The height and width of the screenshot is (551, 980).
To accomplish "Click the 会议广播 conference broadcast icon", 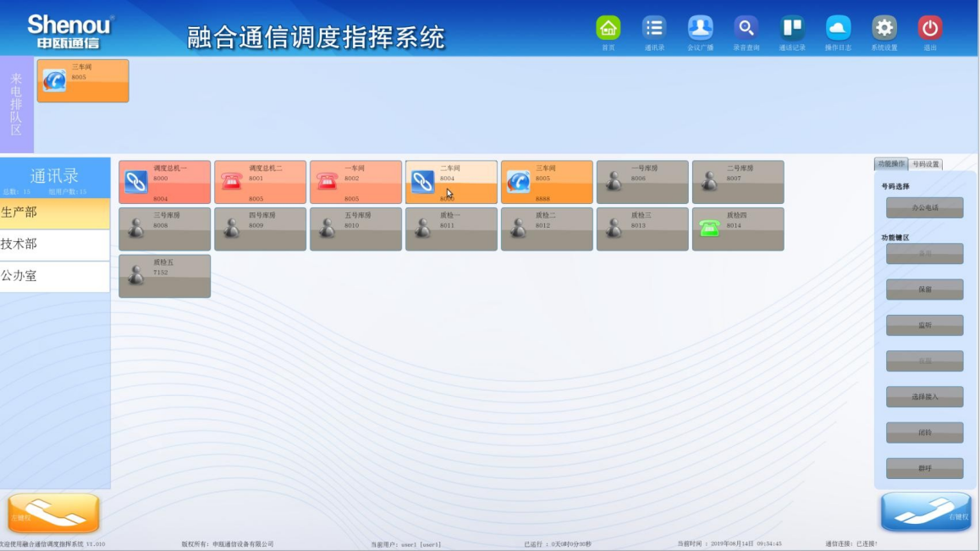I will [x=700, y=29].
